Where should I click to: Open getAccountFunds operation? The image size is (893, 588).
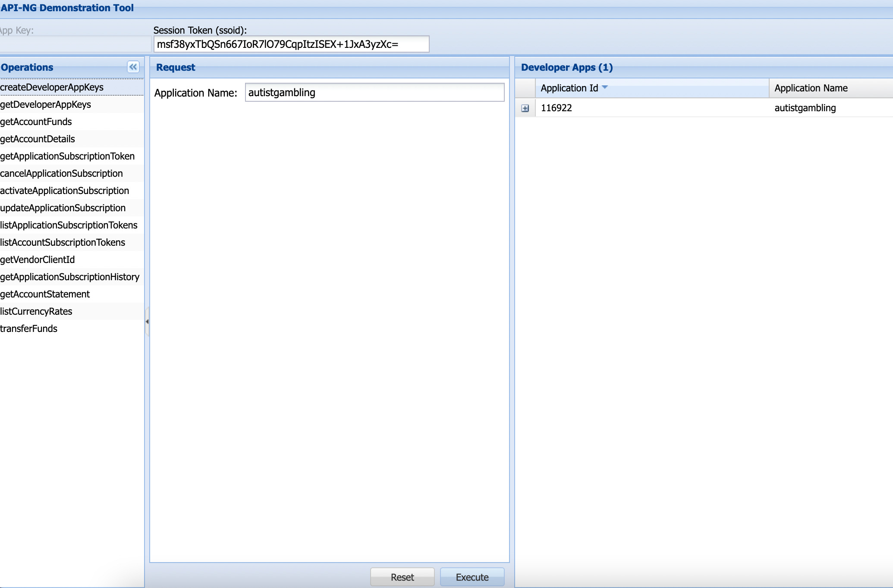pyautogui.click(x=36, y=122)
